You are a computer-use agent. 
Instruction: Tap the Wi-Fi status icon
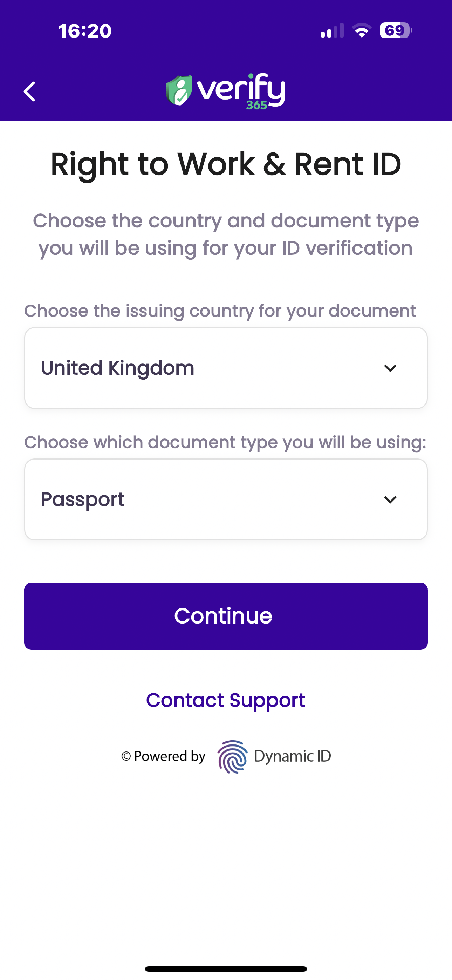[x=362, y=30]
